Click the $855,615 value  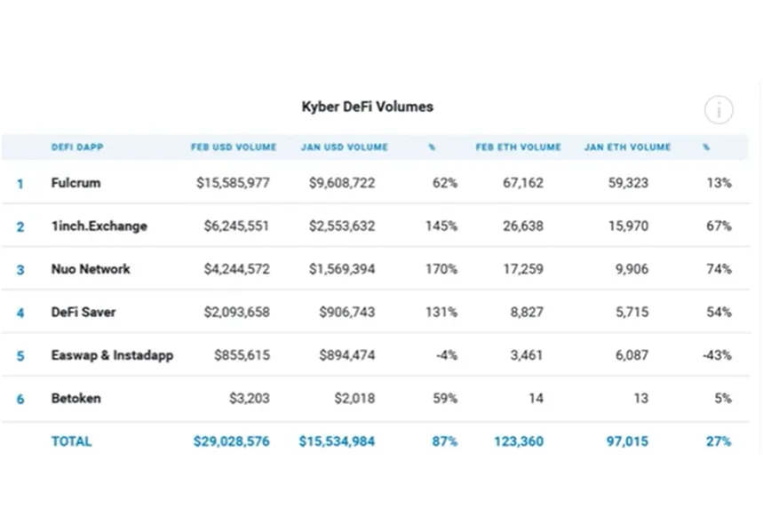pos(242,355)
